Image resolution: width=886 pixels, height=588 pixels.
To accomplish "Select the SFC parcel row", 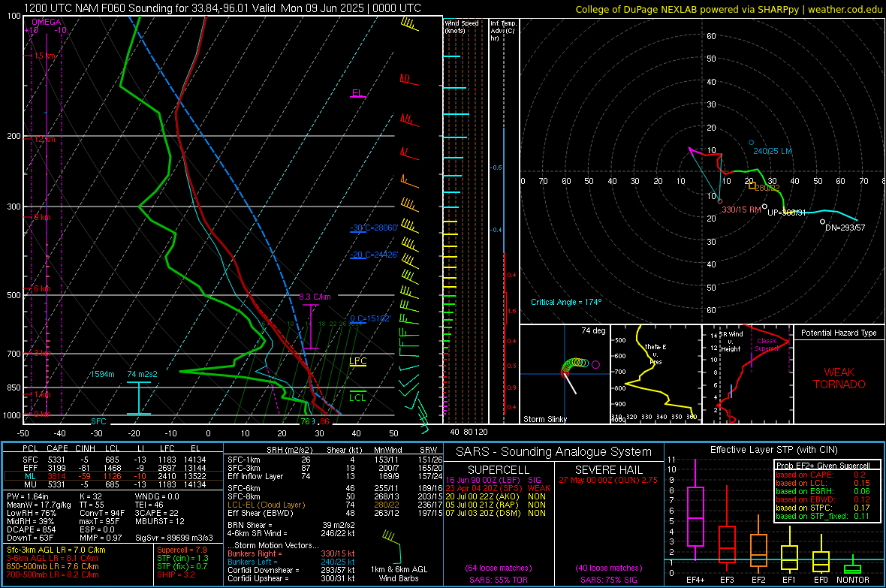I will pyautogui.click(x=114, y=460).
